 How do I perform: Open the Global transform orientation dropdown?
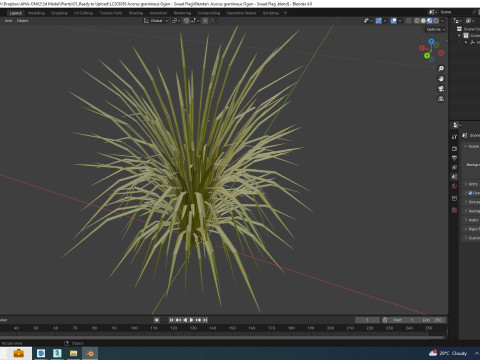click(x=156, y=21)
